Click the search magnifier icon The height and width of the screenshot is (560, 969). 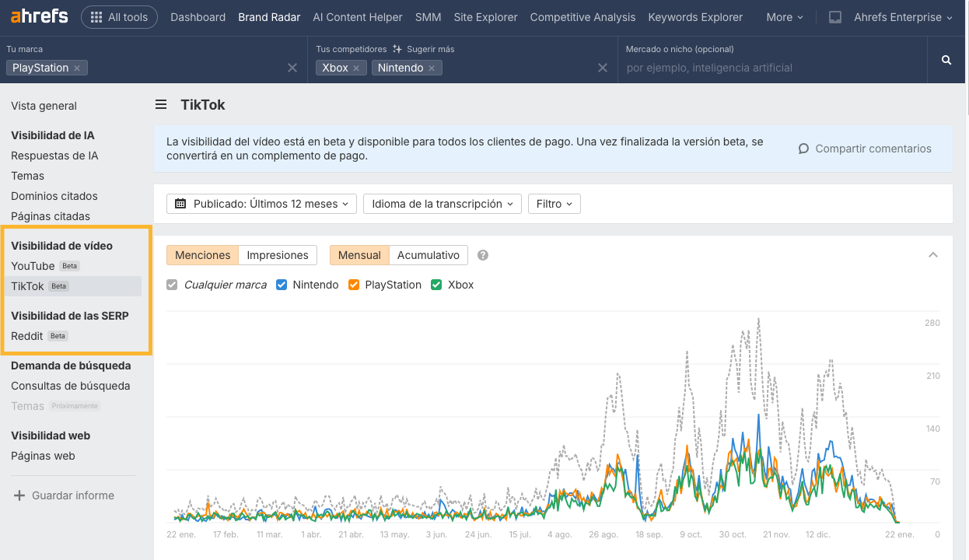click(x=946, y=59)
